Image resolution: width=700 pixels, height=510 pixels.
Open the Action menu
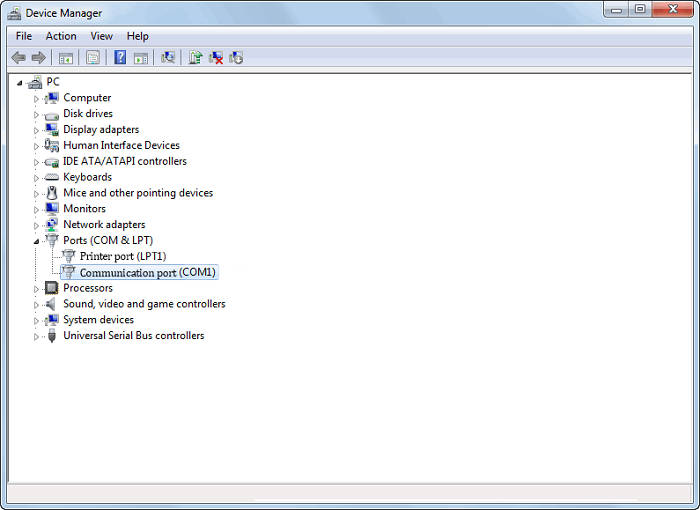61,36
